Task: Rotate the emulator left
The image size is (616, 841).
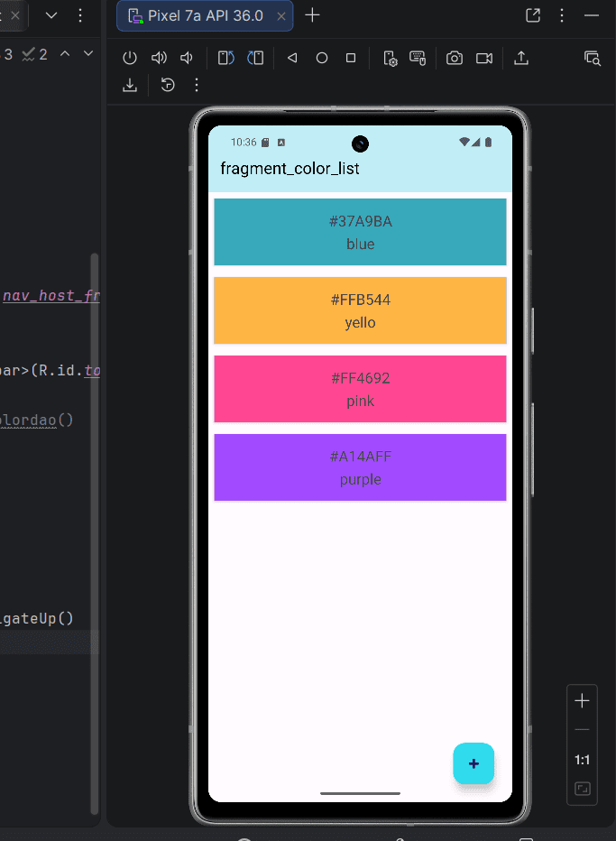Action: coord(226,58)
